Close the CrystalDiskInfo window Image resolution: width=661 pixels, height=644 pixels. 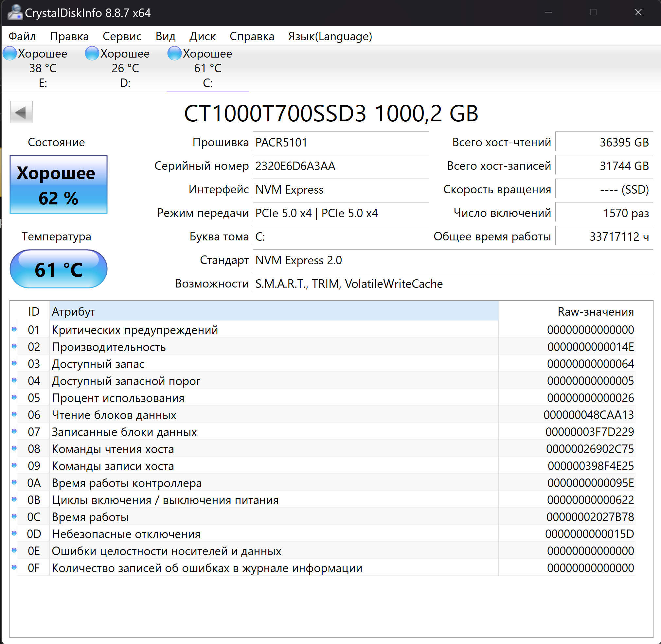(638, 12)
